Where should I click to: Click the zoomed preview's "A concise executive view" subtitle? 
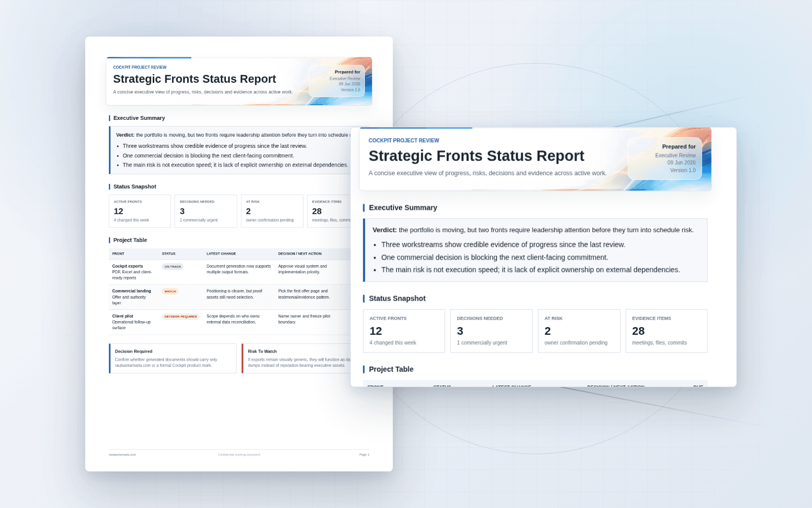(487, 173)
